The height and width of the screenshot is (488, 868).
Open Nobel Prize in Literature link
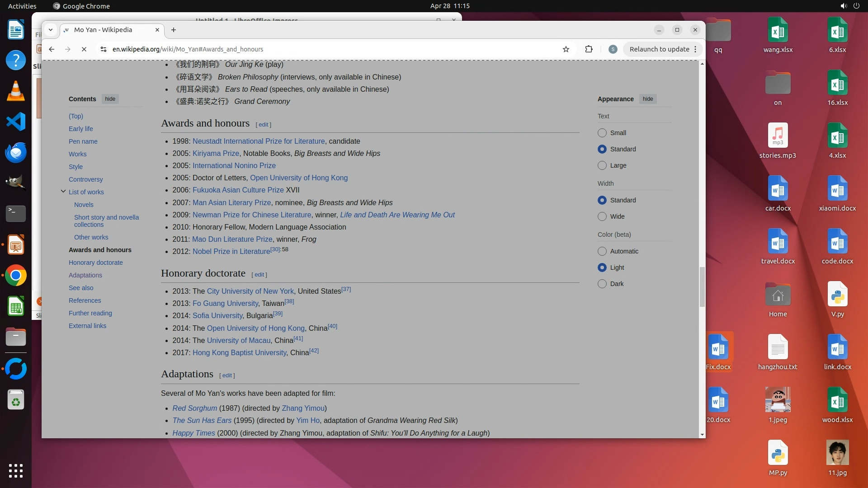point(231,252)
